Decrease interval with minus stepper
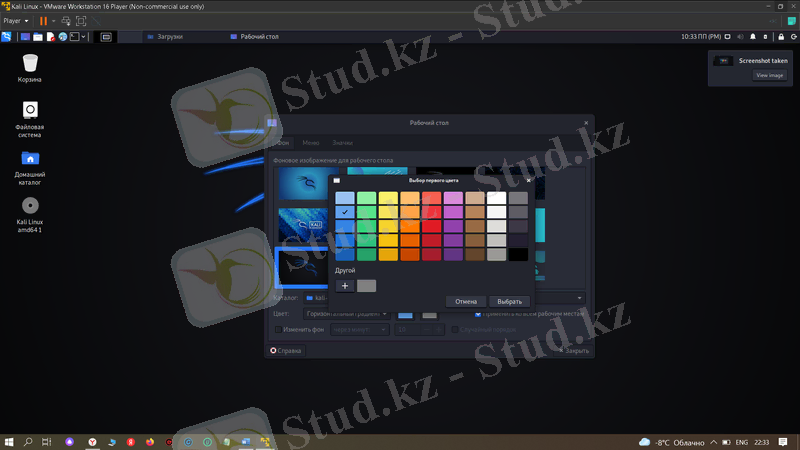 427,330
